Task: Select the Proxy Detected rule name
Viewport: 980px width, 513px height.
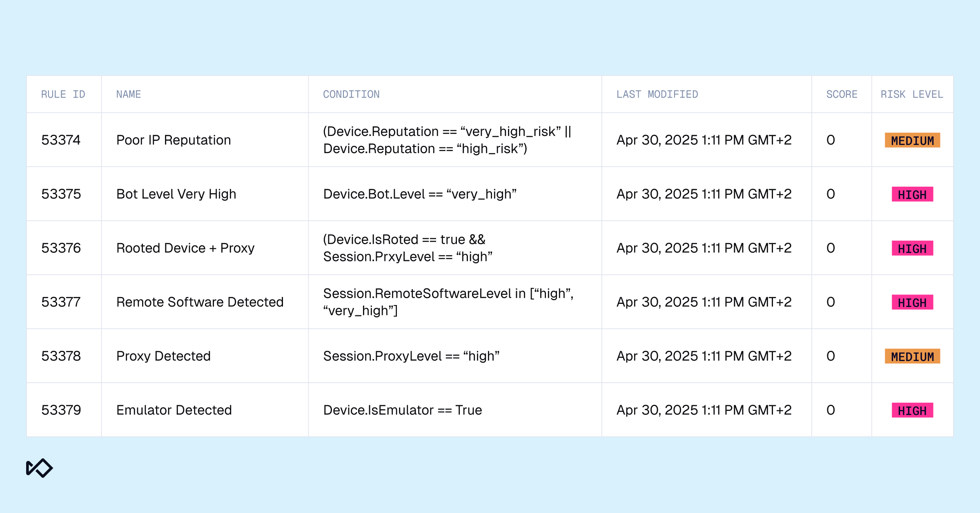Action: pyautogui.click(x=163, y=356)
